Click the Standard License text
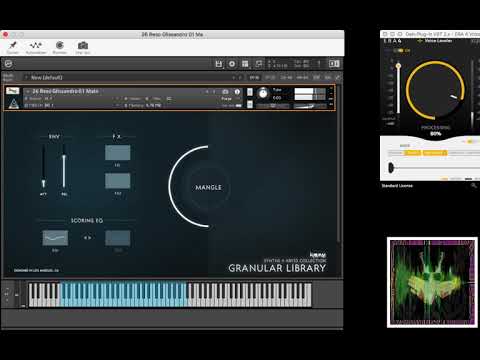 [x=397, y=186]
